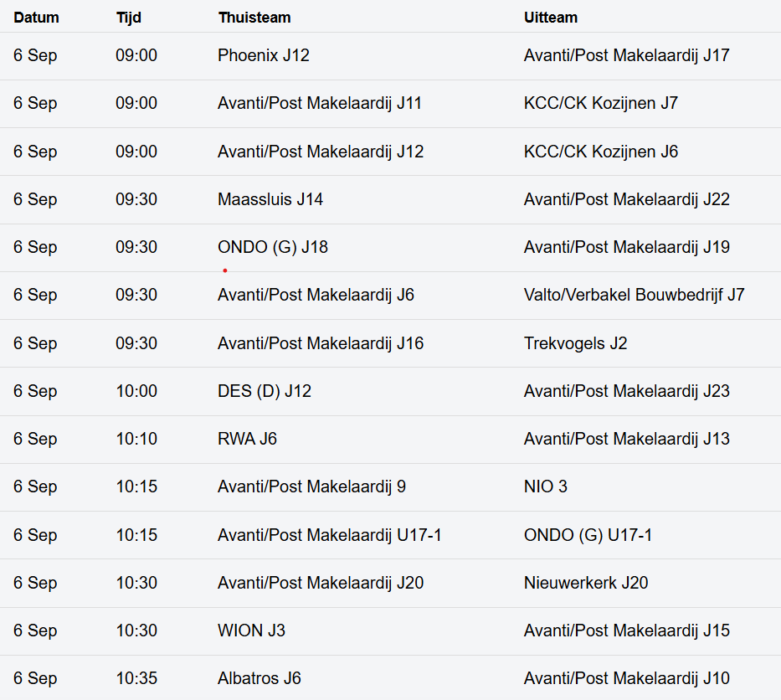Select DES (D) J12 home team
This screenshot has height=700, width=781.
tap(265, 391)
